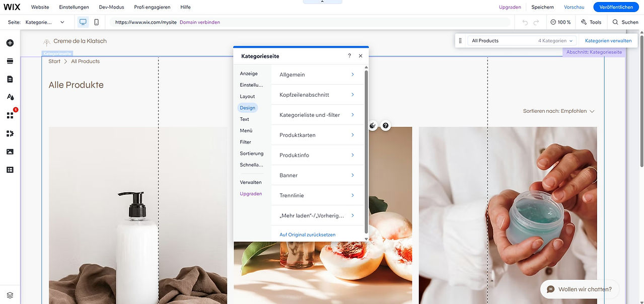644x304 pixels.
Task: Click Auf Original zurücksetzen link
Action: [308, 235]
